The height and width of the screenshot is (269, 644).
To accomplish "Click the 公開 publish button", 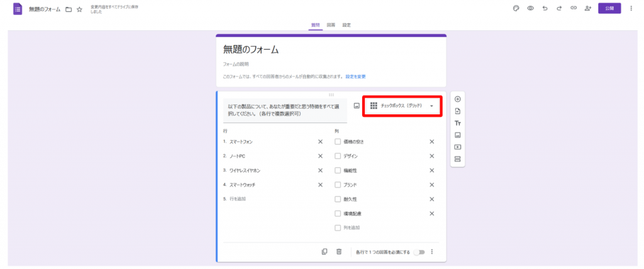I will tap(609, 8).
